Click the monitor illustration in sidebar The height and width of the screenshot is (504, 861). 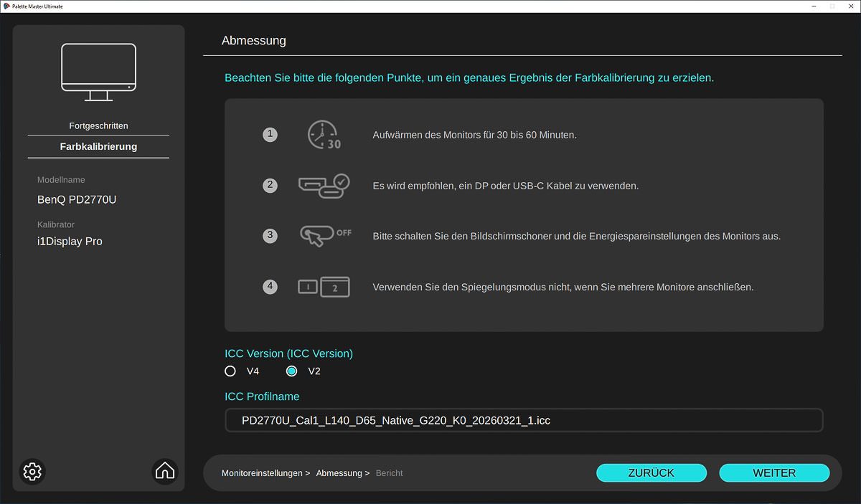pos(98,72)
